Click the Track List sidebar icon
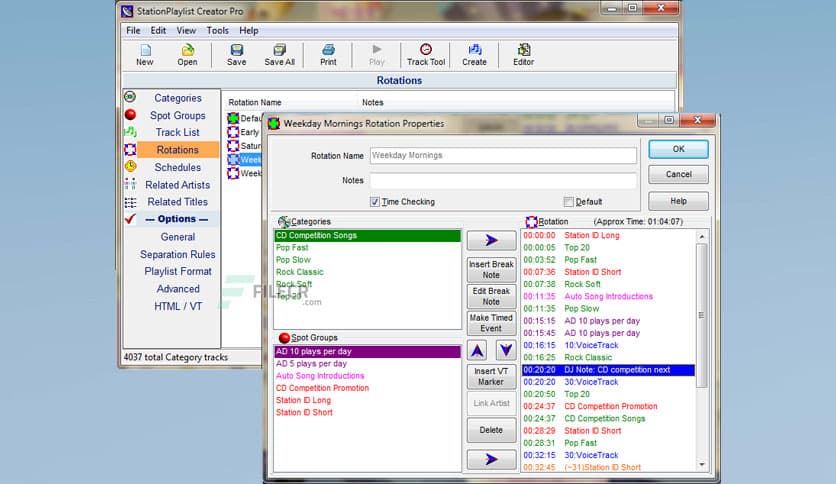 pos(130,132)
